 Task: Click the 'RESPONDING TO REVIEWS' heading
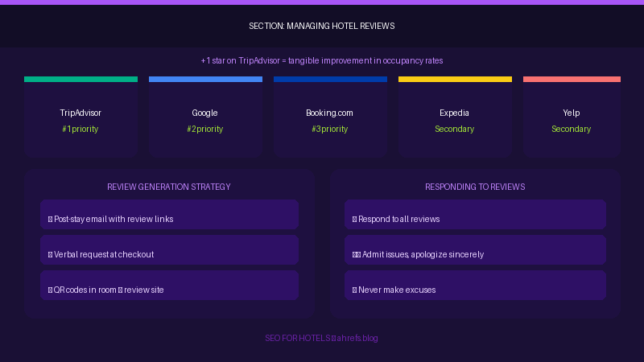[475, 187]
